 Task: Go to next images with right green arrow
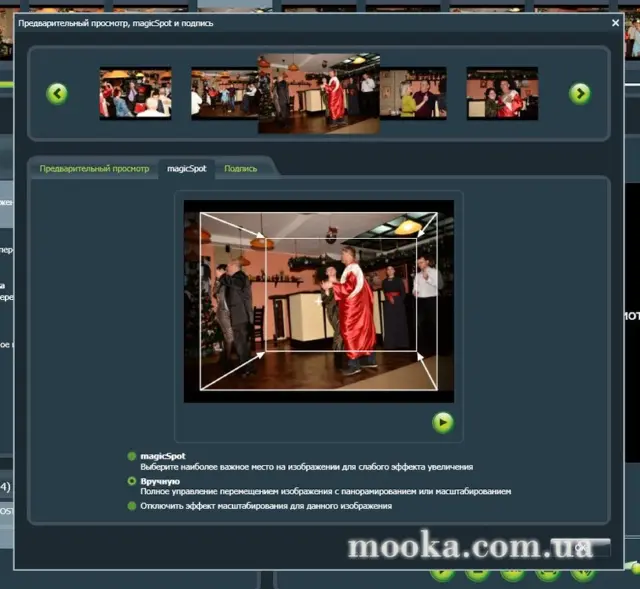[580, 94]
